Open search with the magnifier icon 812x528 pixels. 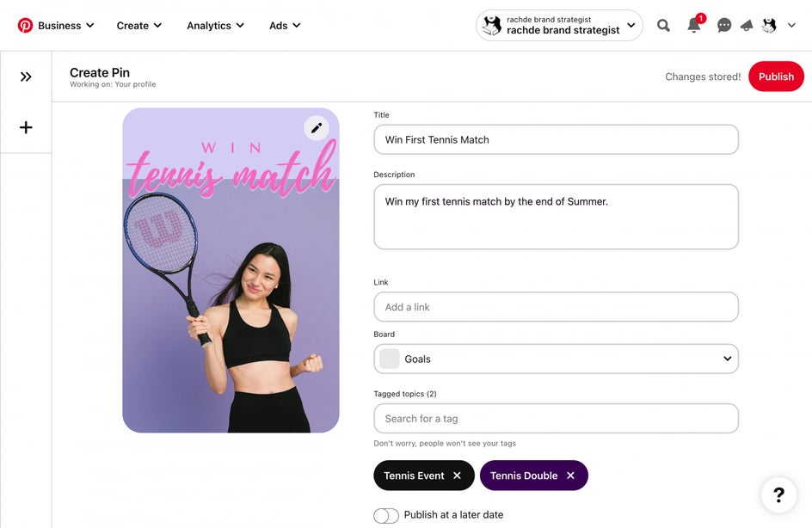tap(663, 26)
